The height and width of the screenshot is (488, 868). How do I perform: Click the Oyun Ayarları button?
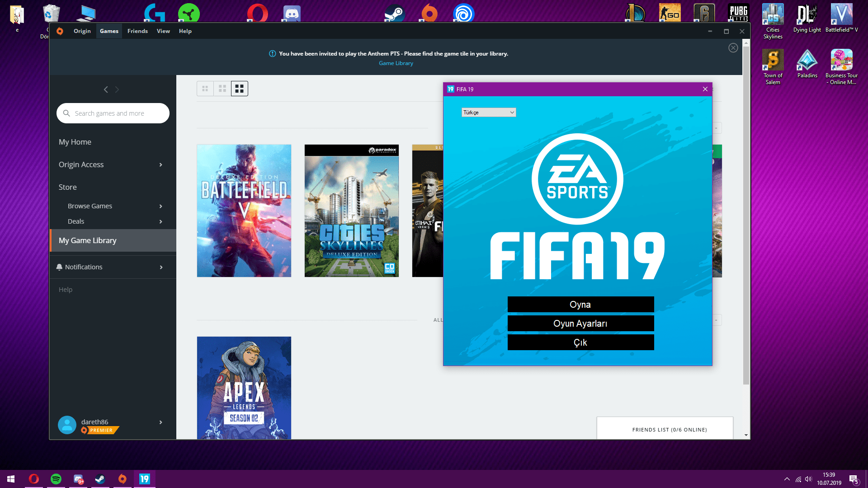coord(580,324)
